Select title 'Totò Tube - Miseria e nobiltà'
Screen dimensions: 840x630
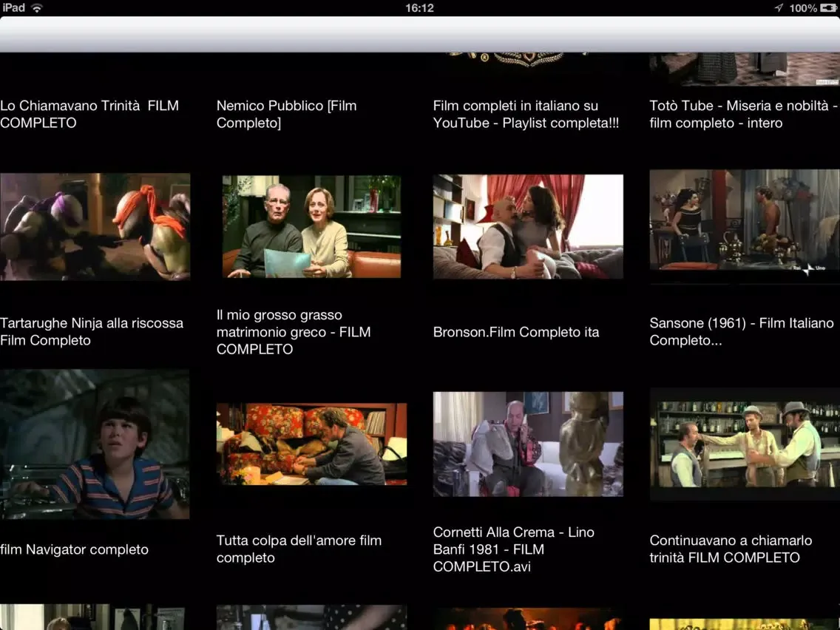coord(744,114)
